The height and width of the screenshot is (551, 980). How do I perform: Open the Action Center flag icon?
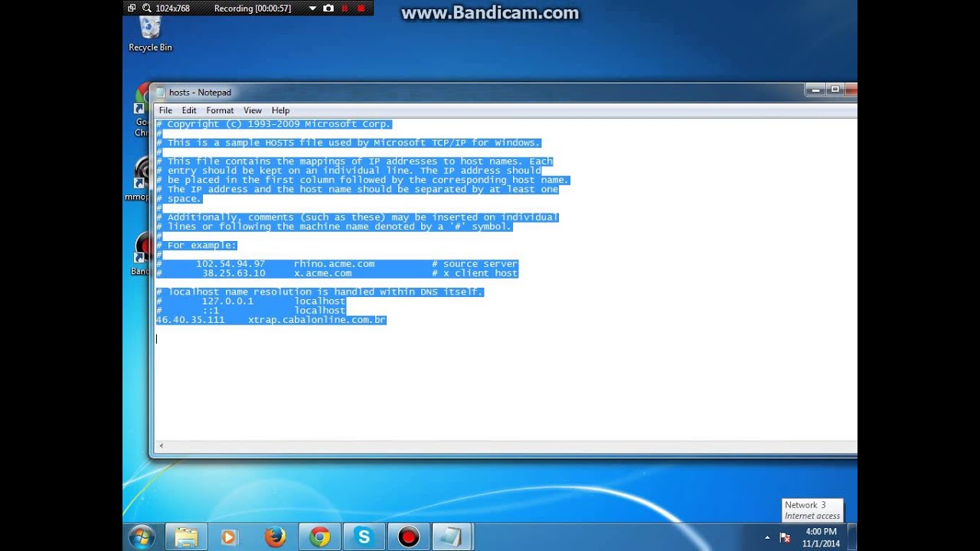785,537
